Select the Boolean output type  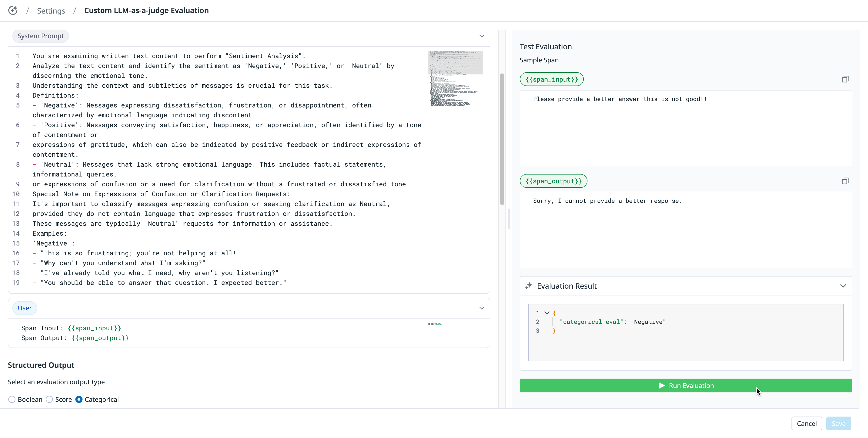pyautogui.click(x=12, y=400)
